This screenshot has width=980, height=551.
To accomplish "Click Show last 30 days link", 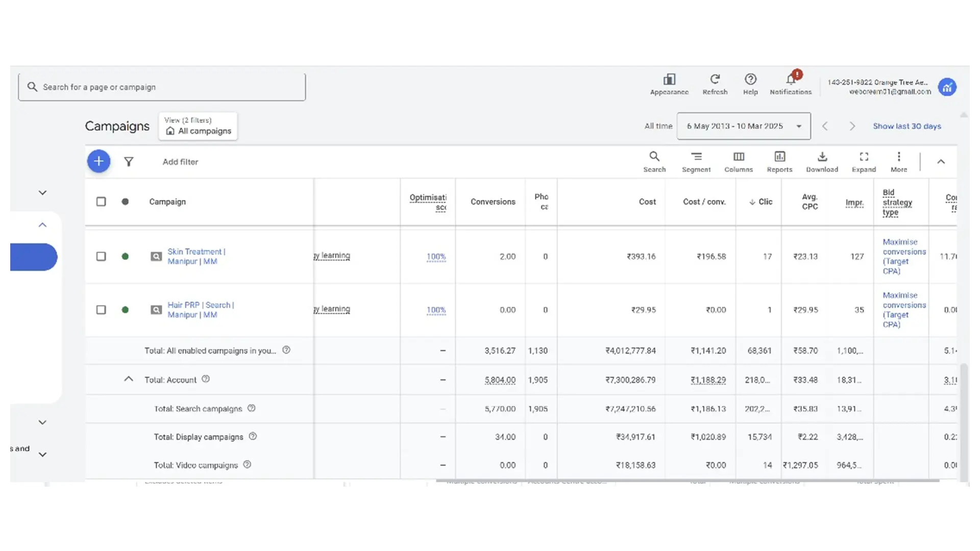I will tap(906, 126).
